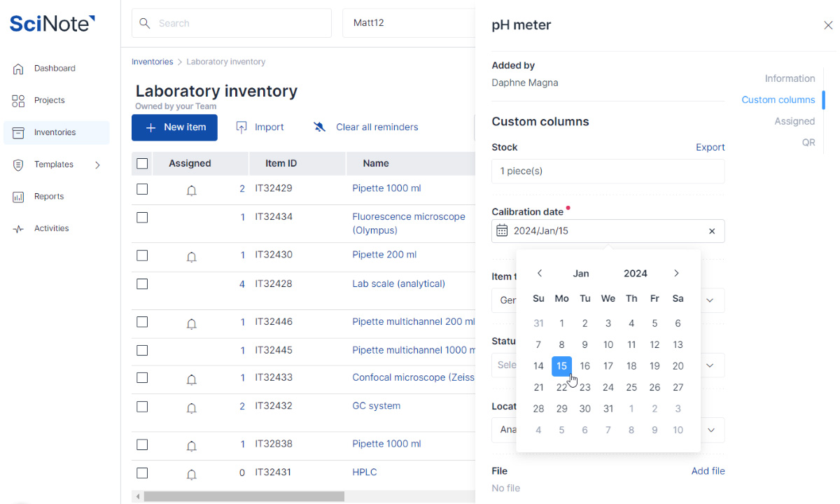Click the Add file link
Image resolution: width=840 pixels, height=504 pixels.
coord(708,471)
